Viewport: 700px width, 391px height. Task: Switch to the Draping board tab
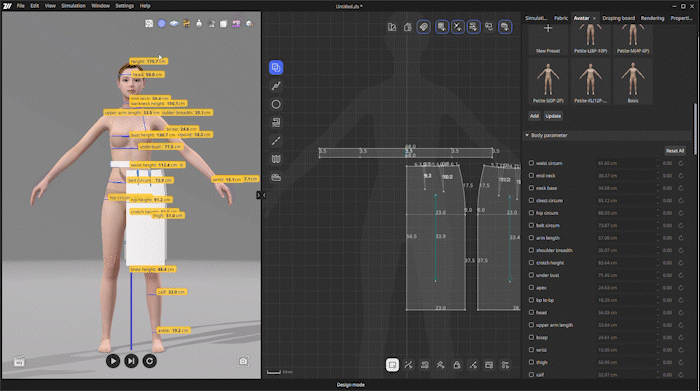click(x=618, y=18)
